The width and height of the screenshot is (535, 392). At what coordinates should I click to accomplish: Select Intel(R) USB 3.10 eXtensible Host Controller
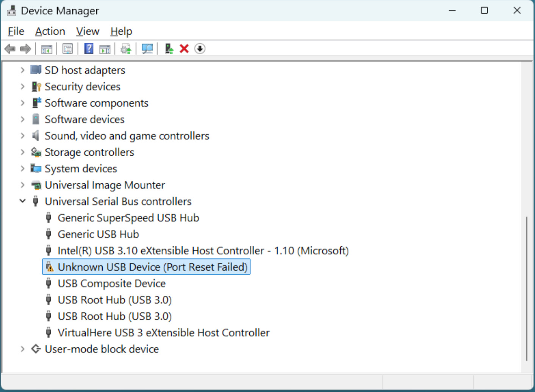203,251
